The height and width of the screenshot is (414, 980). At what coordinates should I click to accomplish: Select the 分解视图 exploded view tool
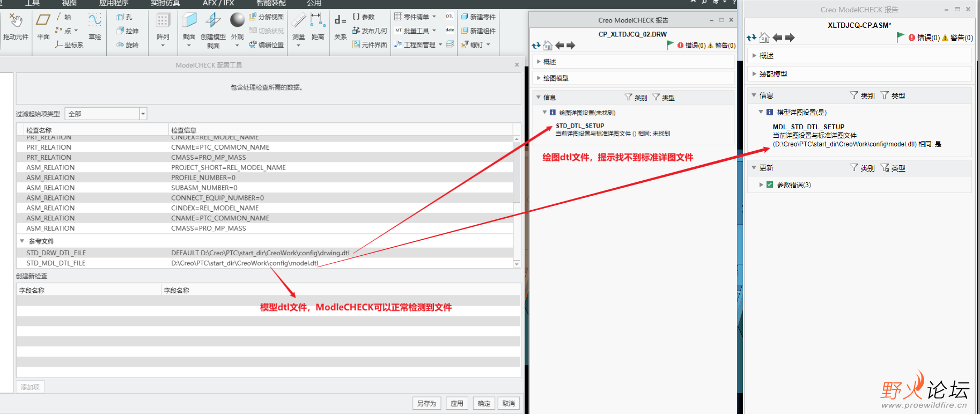pyautogui.click(x=266, y=17)
